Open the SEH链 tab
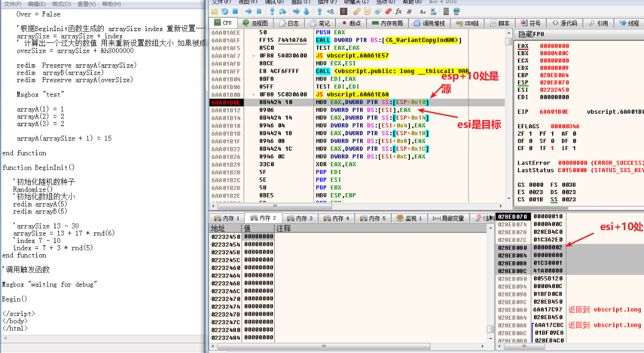Screen dimensions: 644x353 (469, 23)
